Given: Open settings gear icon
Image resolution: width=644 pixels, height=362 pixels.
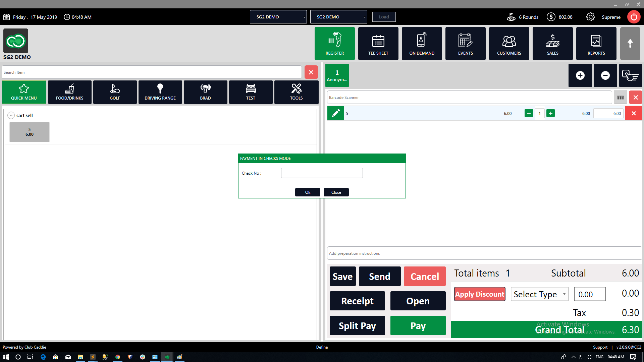Looking at the screenshot, I should [590, 17].
